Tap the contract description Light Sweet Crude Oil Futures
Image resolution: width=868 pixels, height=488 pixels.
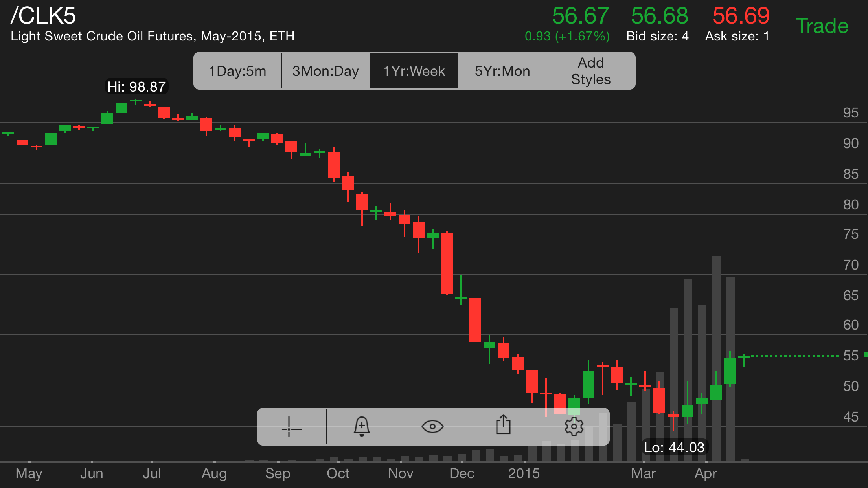pyautogui.click(x=153, y=36)
